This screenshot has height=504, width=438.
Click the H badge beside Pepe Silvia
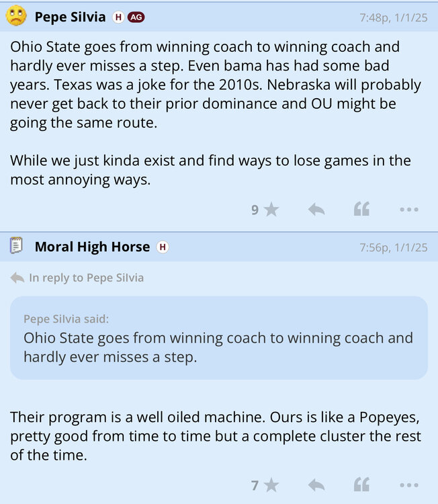point(119,17)
